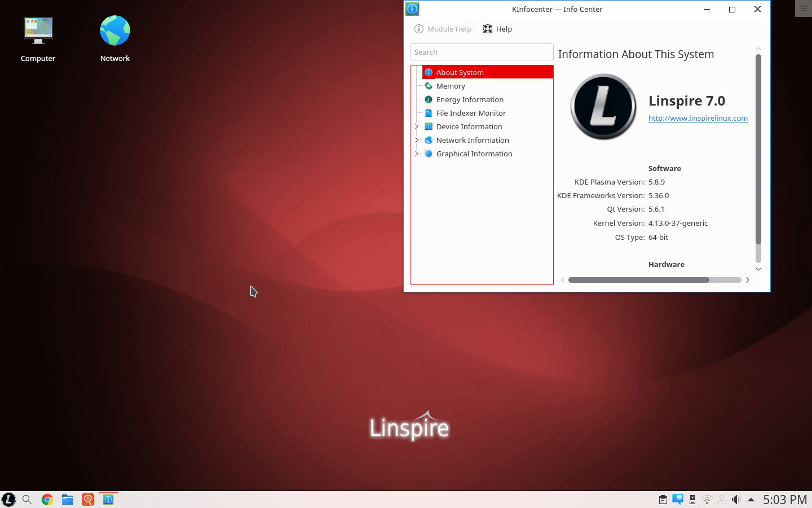Open the linspirelinux.com link
This screenshot has width=812, height=508.
[698, 118]
